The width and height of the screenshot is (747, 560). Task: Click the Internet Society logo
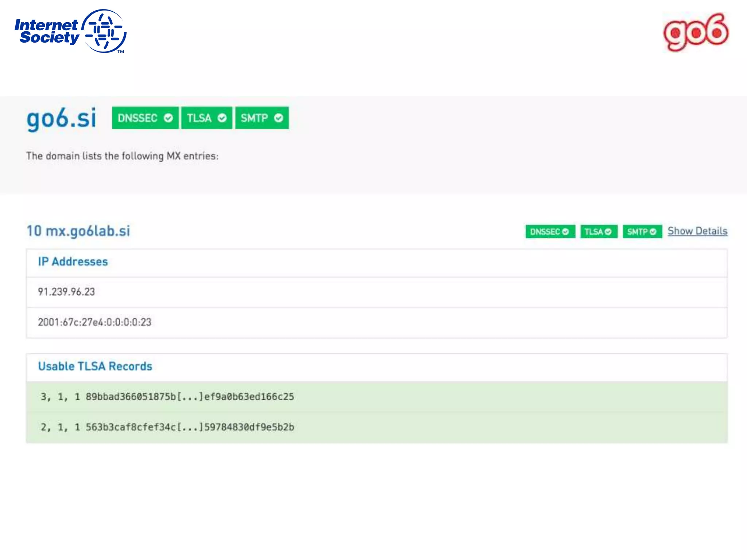click(70, 31)
